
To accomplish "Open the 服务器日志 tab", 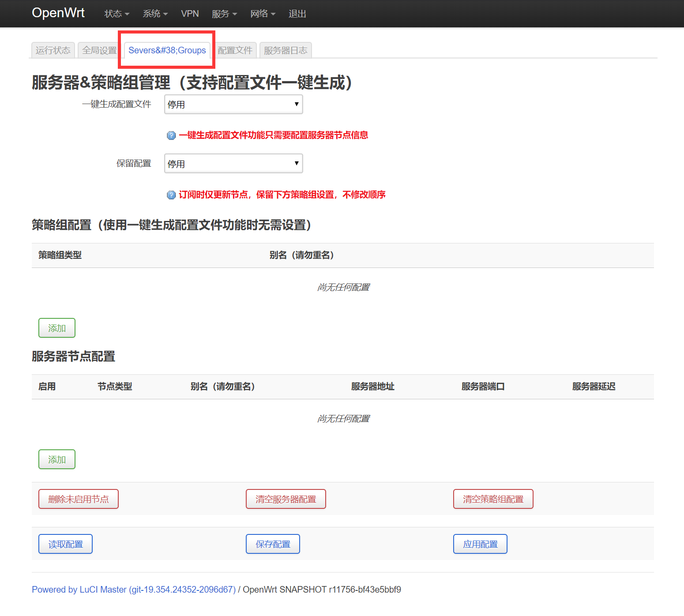I will point(286,50).
